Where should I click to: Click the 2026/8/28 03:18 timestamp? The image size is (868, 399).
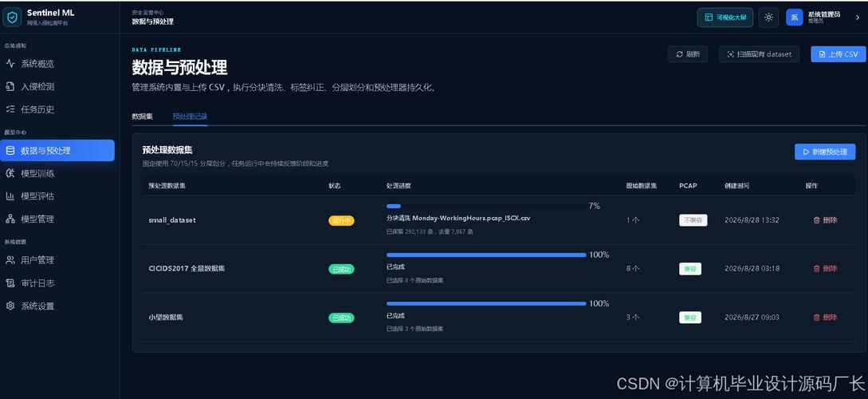pos(752,268)
